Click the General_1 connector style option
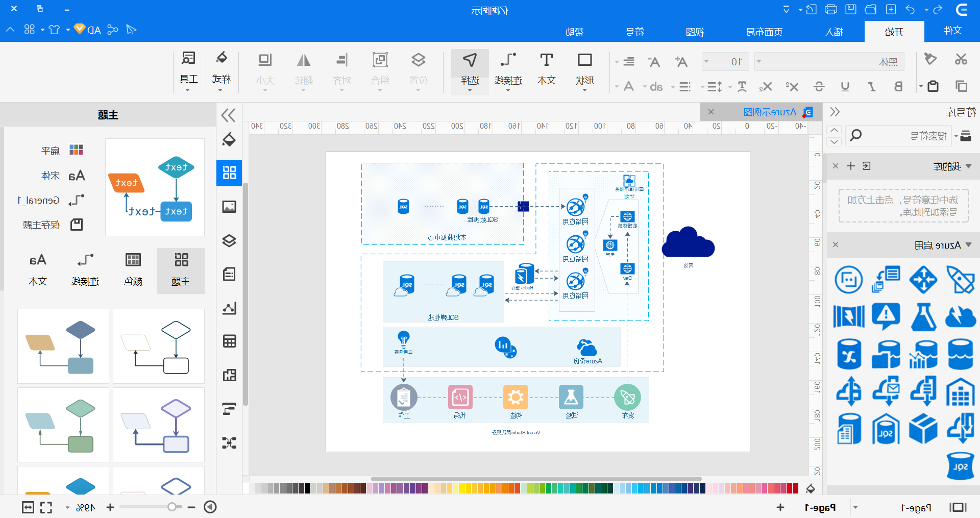This screenshot has height=518, width=980. [51, 200]
